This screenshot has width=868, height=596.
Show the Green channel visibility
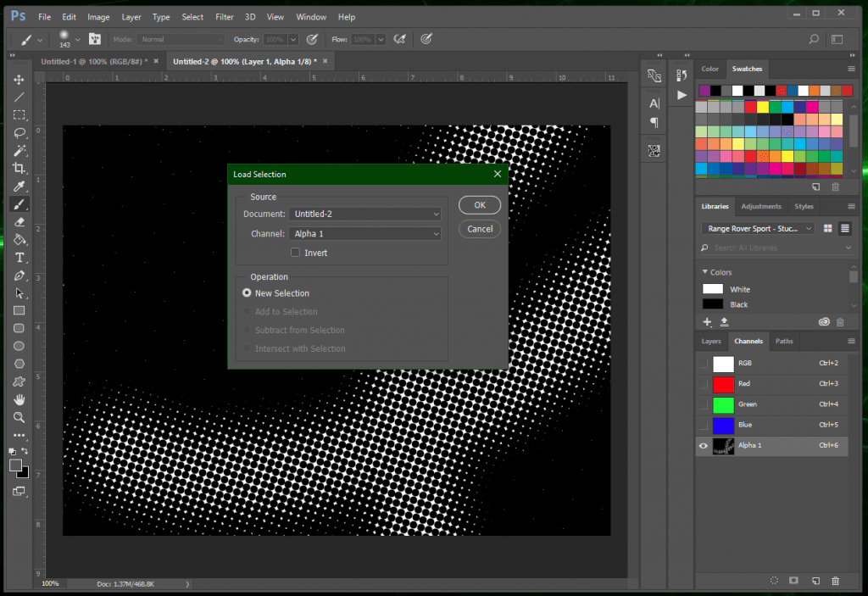(x=703, y=404)
